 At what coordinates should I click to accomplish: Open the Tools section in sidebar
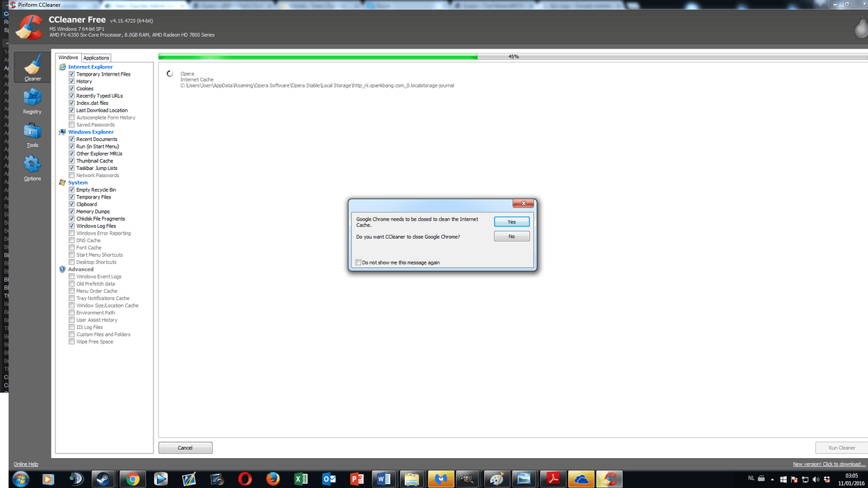(x=32, y=135)
